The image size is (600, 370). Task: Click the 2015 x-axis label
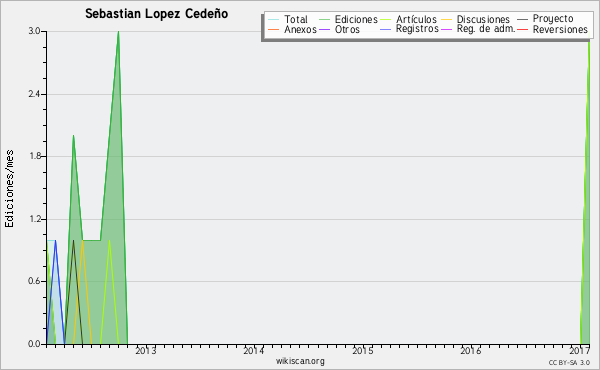362,351
